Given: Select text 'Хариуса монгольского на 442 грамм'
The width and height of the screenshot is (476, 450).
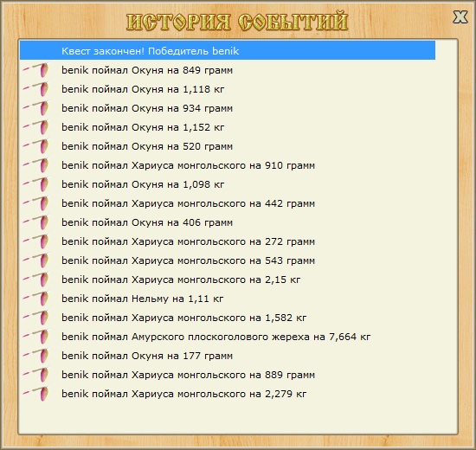Looking at the screenshot, I should point(223,203).
